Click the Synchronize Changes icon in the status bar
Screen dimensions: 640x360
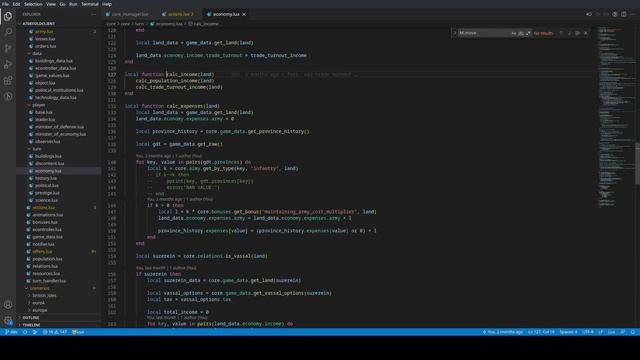25,332
